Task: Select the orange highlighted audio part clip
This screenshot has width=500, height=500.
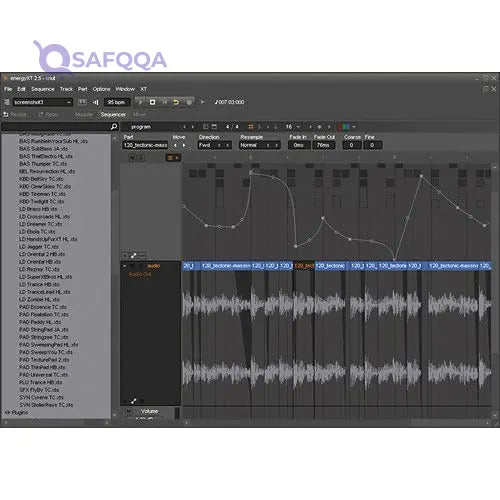Action: click(x=304, y=266)
